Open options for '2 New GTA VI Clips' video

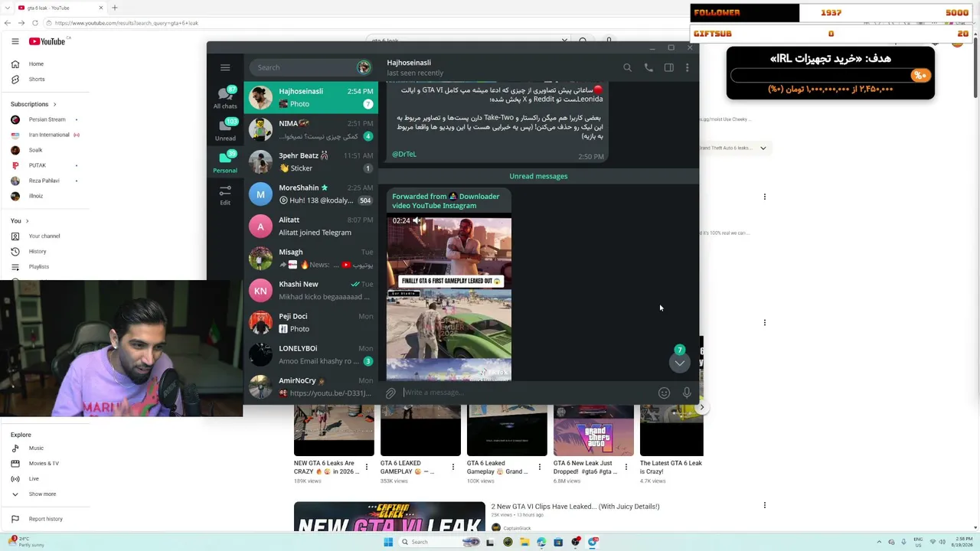click(x=764, y=505)
